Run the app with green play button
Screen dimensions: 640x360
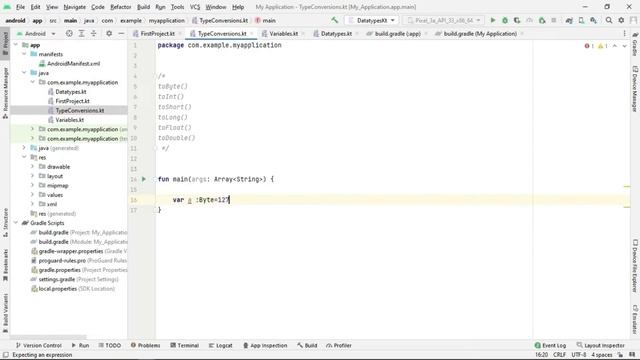click(493, 20)
